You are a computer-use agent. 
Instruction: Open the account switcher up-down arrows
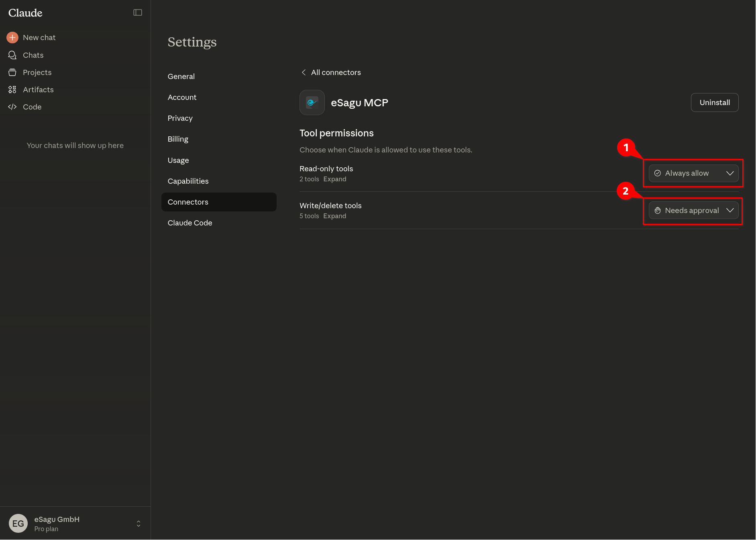pyautogui.click(x=139, y=524)
